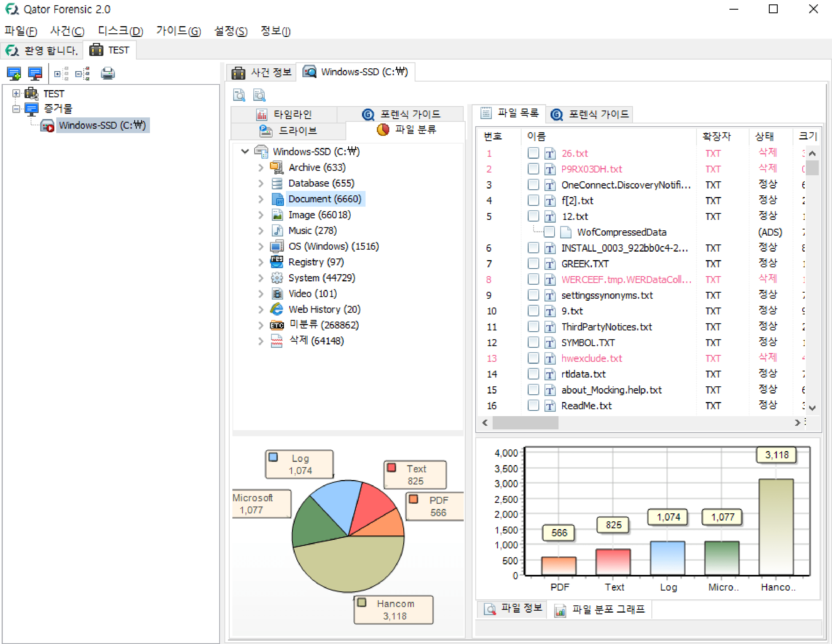The width and height of the screenshot is (832, 644).
Task: Click the add evidence monitor icon with plus
Action: tap(14, 74)
